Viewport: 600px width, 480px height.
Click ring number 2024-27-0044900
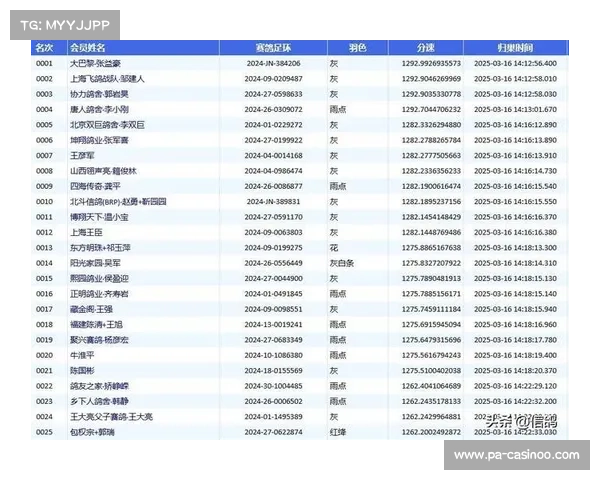pyautogui.click(x=273, y=278)
